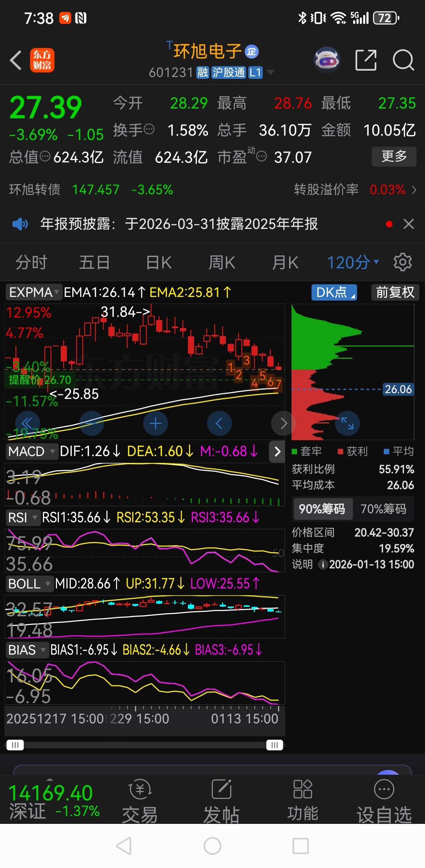Tap Android home navigation button
This screenshot has height=868, width=425.
click(x=212, y=846)
